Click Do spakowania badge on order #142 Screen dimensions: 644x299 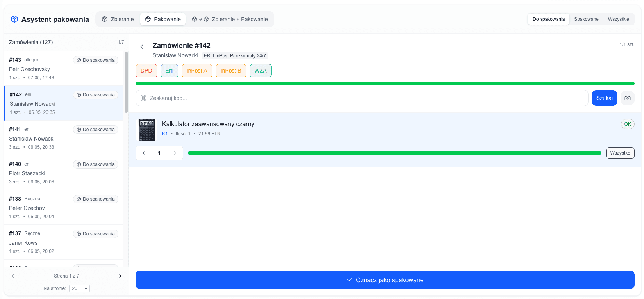coord(96,95)
